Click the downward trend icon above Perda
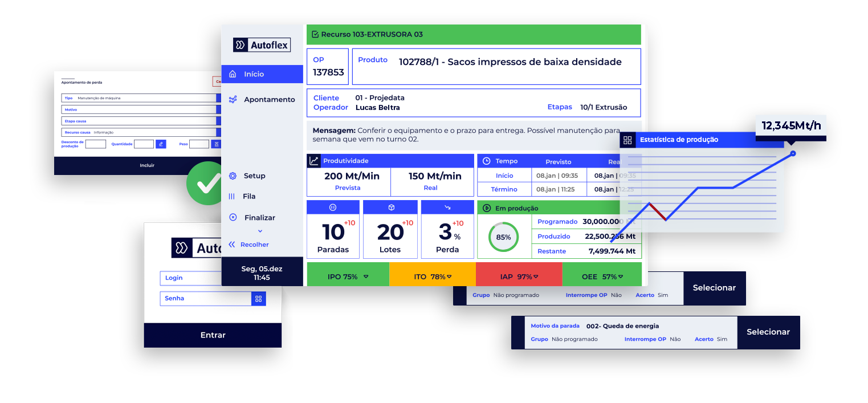Viewport: 868px width, 403px height. 447,207
